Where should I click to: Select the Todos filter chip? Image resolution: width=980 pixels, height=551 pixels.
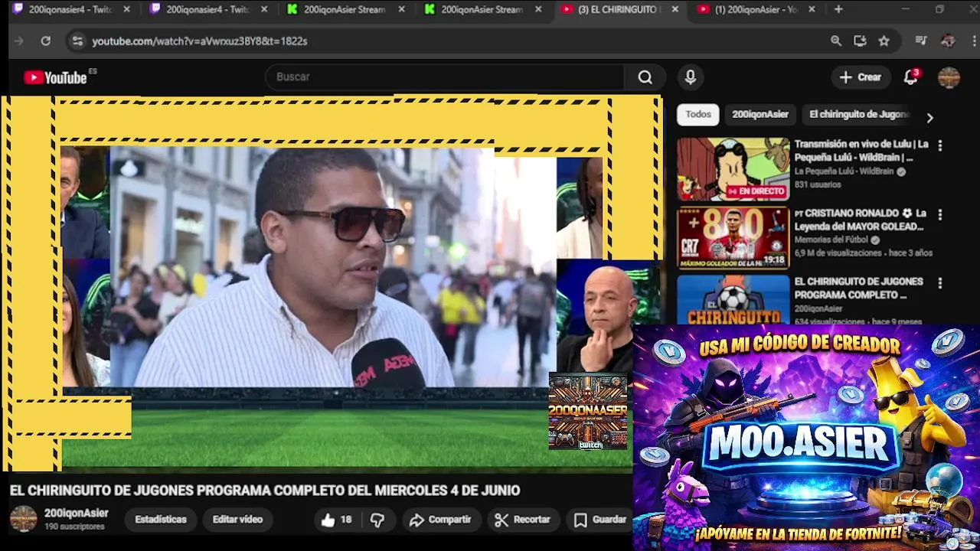point(697,114)
